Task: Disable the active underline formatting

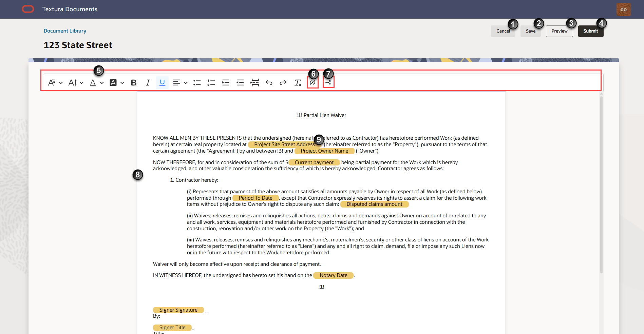Action: (x=162, y=82)
